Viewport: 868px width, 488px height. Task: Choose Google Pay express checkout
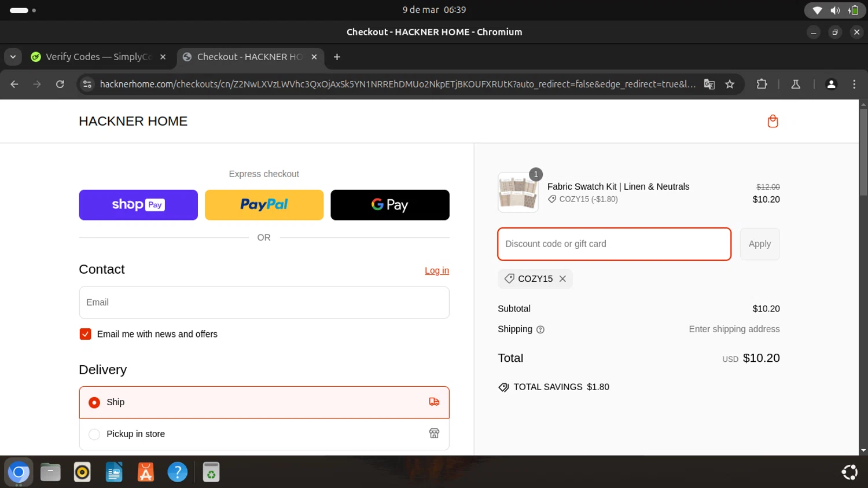click(x=390, y=205)
